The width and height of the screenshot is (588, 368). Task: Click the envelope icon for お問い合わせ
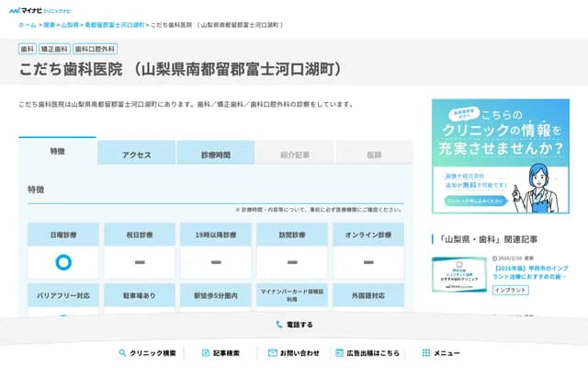273,353
